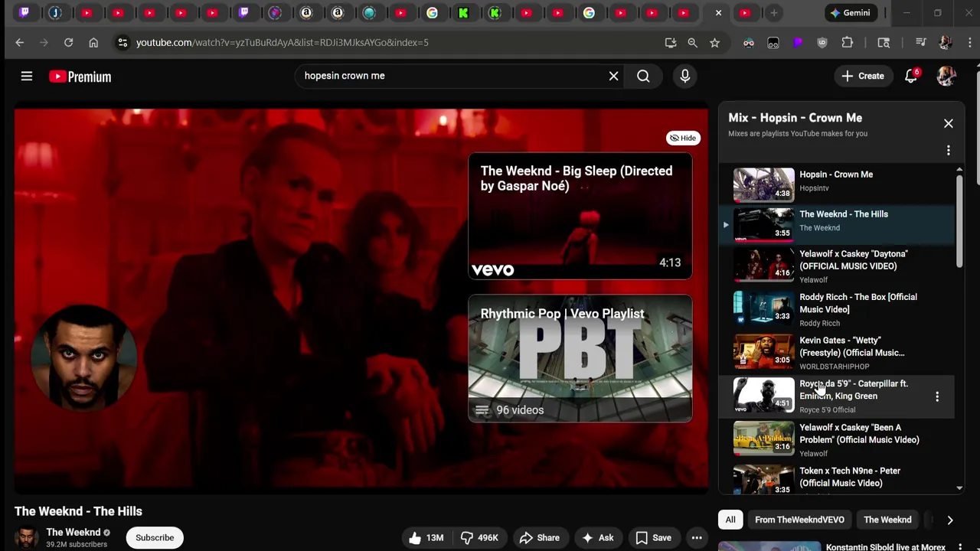
Task: Open the account avatar menu
Action: point(947,76)
